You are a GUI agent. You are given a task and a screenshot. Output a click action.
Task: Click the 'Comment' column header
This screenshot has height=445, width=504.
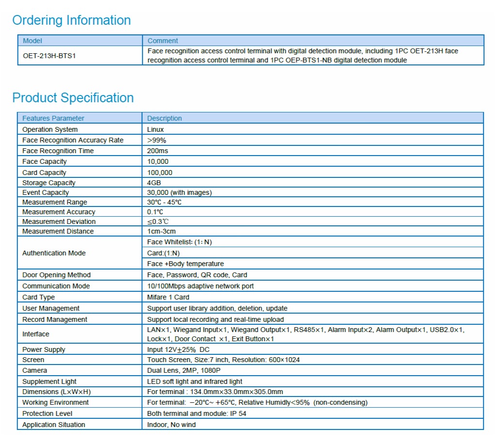click(x=163, y=41)
